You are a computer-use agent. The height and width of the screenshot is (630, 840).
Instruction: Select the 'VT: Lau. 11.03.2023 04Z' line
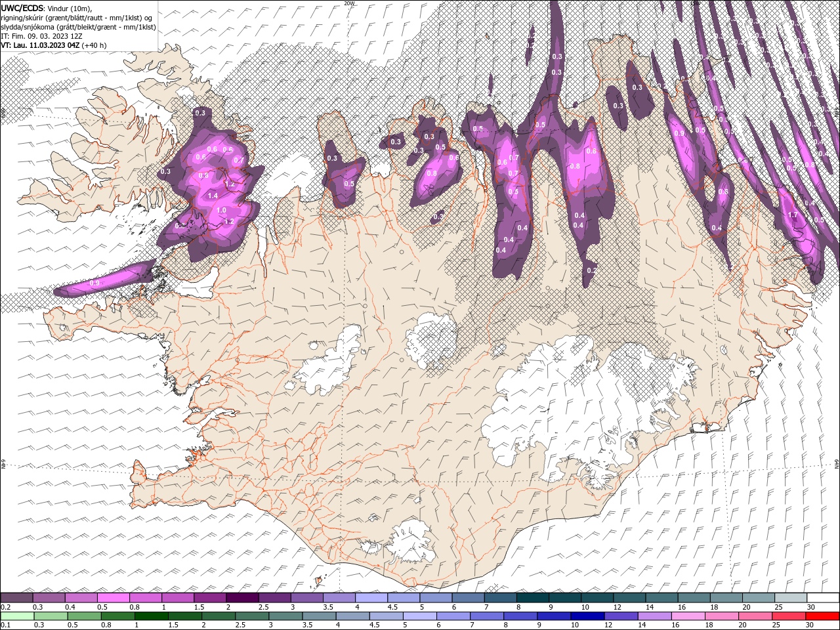click(x=41, y=45)
